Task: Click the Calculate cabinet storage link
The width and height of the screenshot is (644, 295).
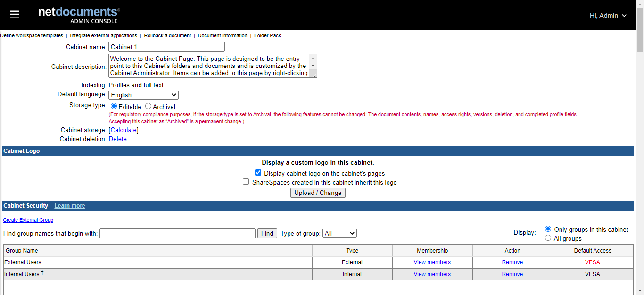Action: click(x=124, y=130)
